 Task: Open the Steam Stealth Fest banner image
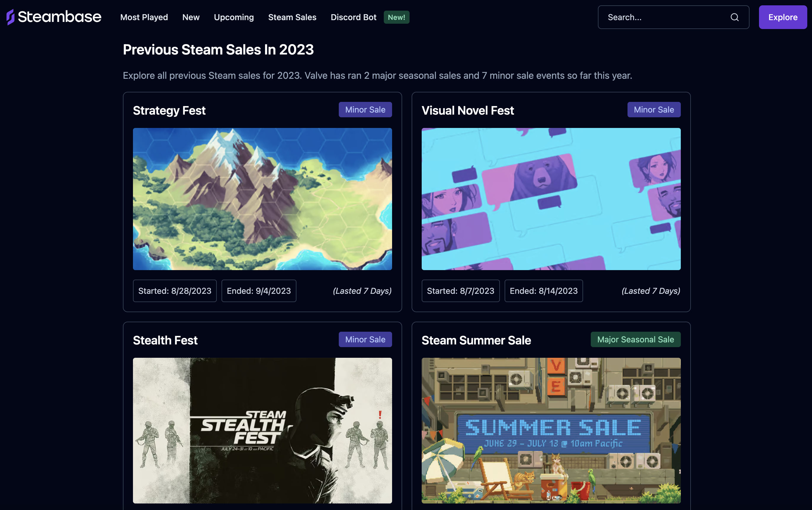(262, 430)
